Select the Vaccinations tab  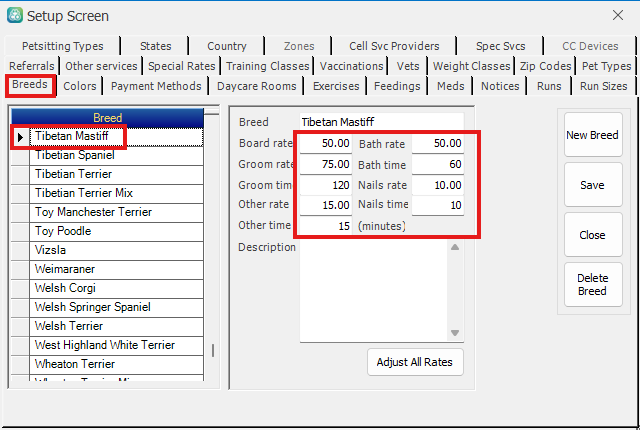click(352, 66)
